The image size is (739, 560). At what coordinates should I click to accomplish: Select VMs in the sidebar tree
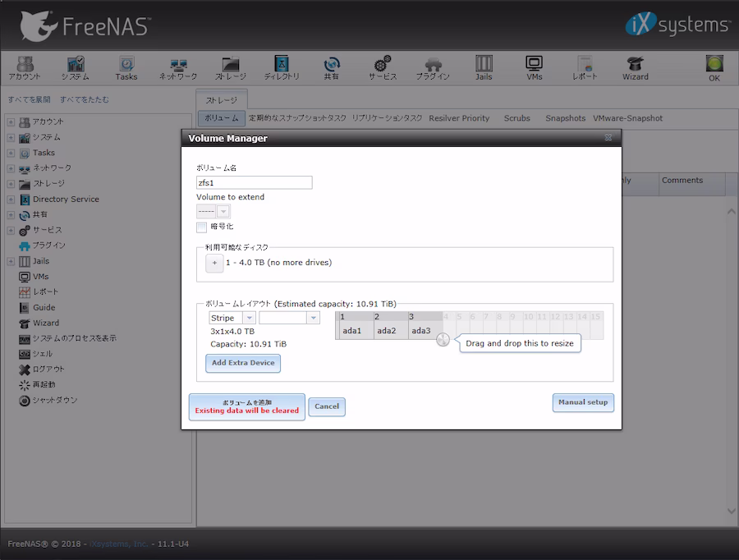pyautogui.click(x=40, y=276)
